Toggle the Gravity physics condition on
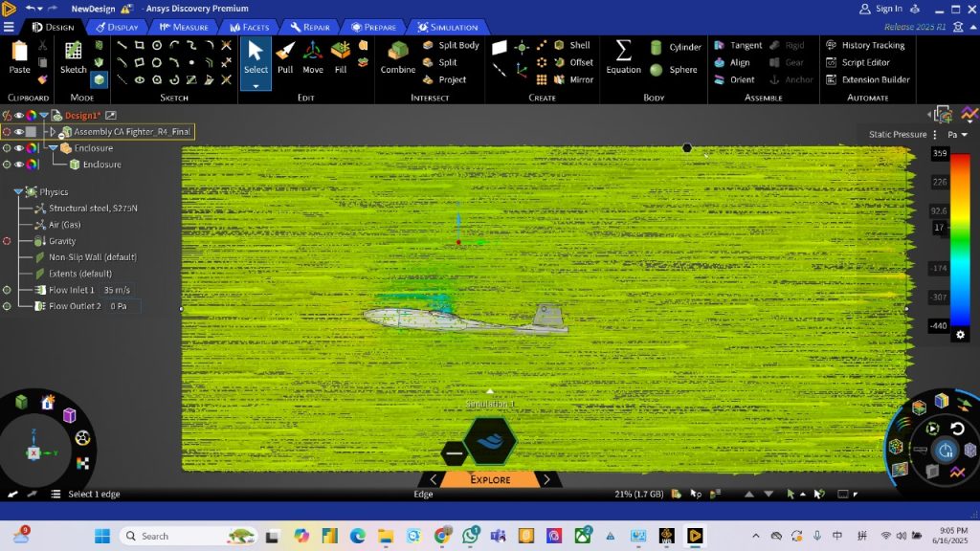This screenshot has width=980, height=551. [7, 241]
